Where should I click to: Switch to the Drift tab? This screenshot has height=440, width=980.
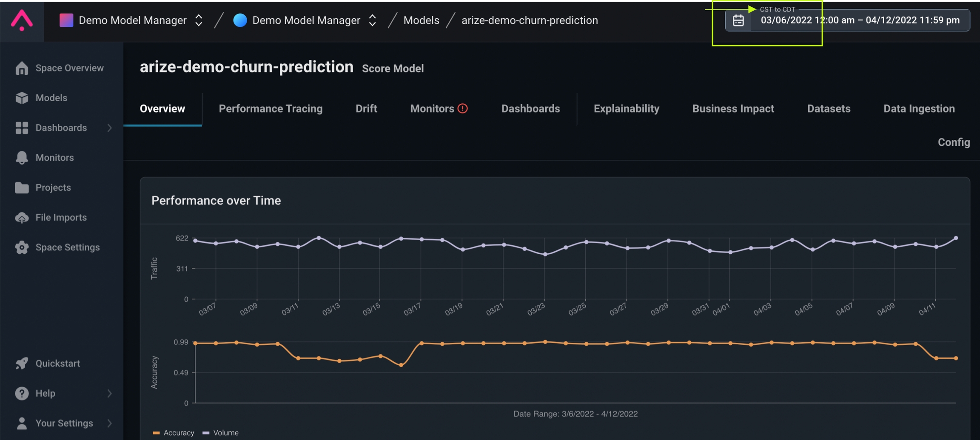pyautogui.click(x=366, y=108)
